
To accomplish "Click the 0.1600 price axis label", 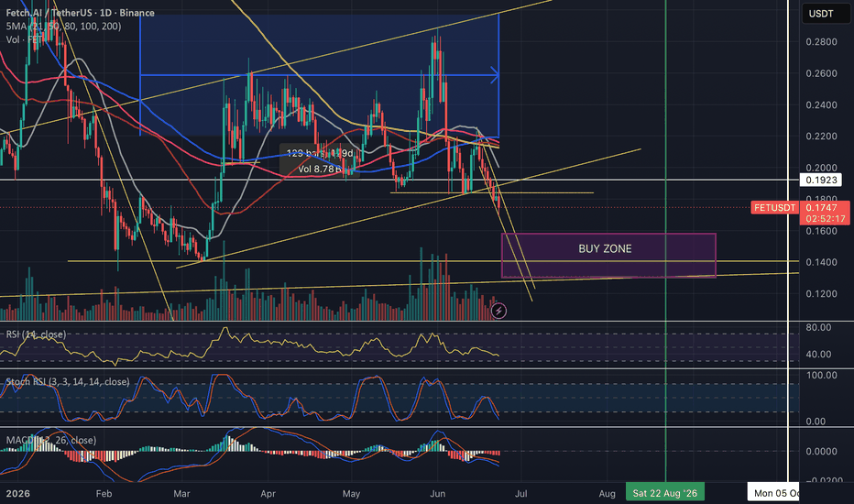I will tap(821, 231).
